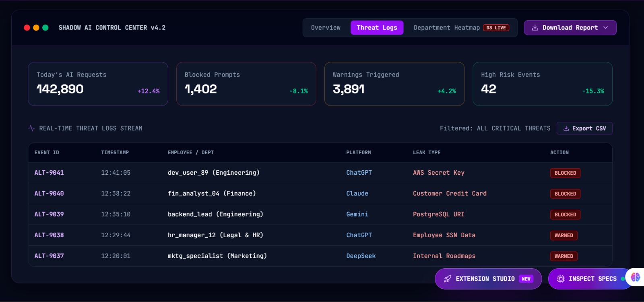Click the NEW badge on Extension Studio
Viewport: 644px width, 302px height.
tap(526, 279)
